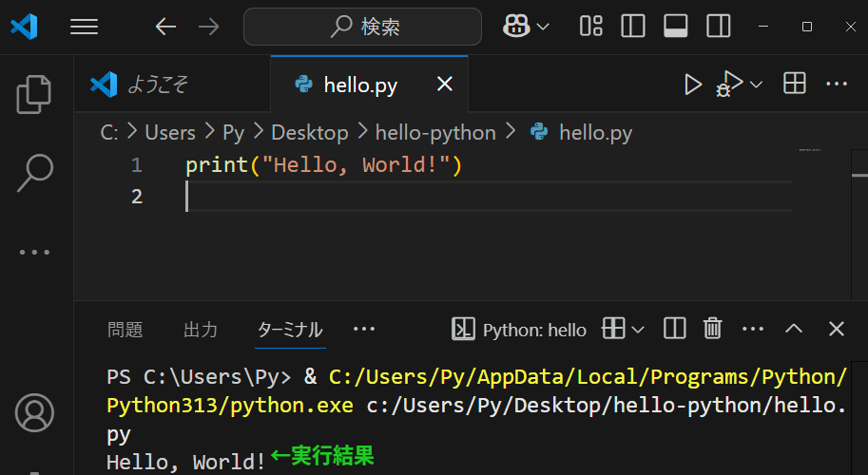Close the hello.py editor tab
Image resolution: width=868 pixels, height=475 pixels.
coord(444,85)
